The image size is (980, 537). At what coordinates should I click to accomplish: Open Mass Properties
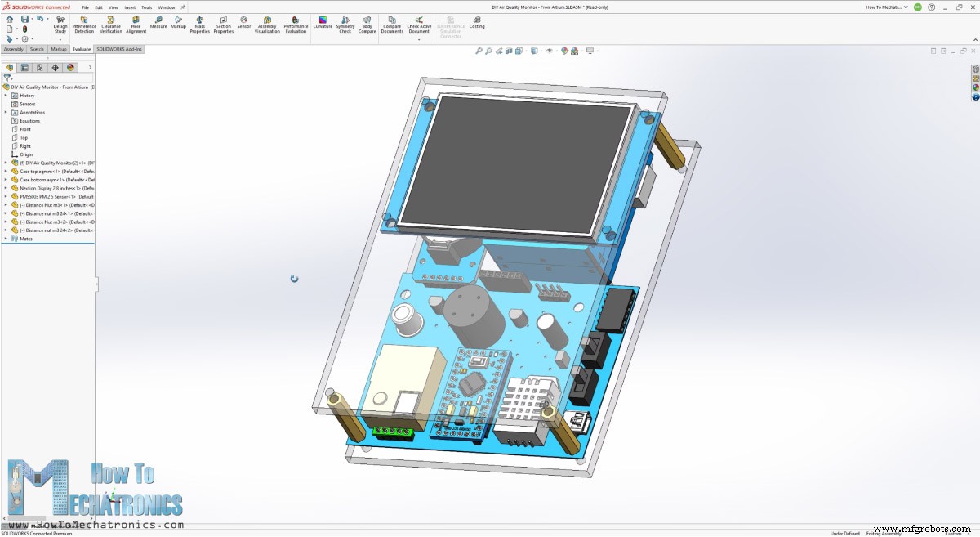[199, 25]
